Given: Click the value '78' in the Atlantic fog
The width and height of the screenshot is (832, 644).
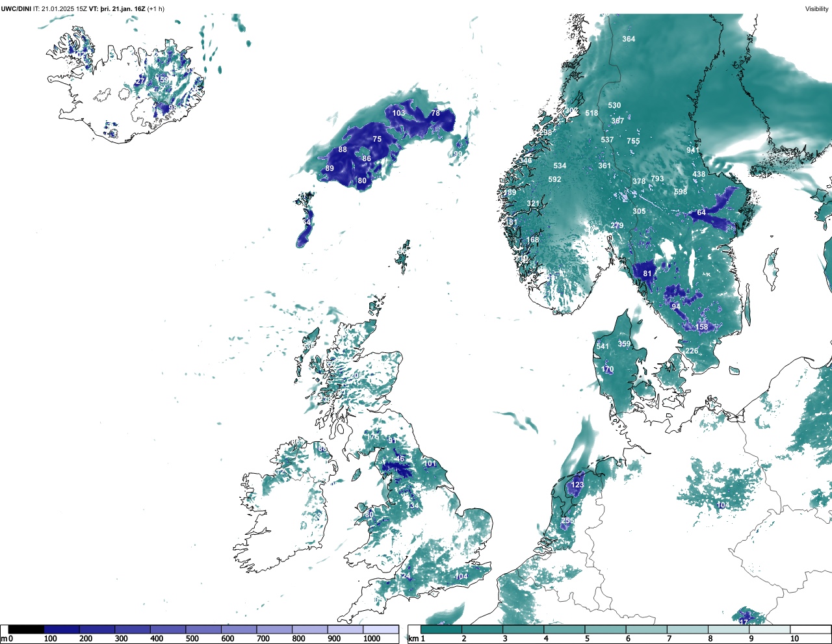Looking at the screenshot, I should (x=435, y=113).
